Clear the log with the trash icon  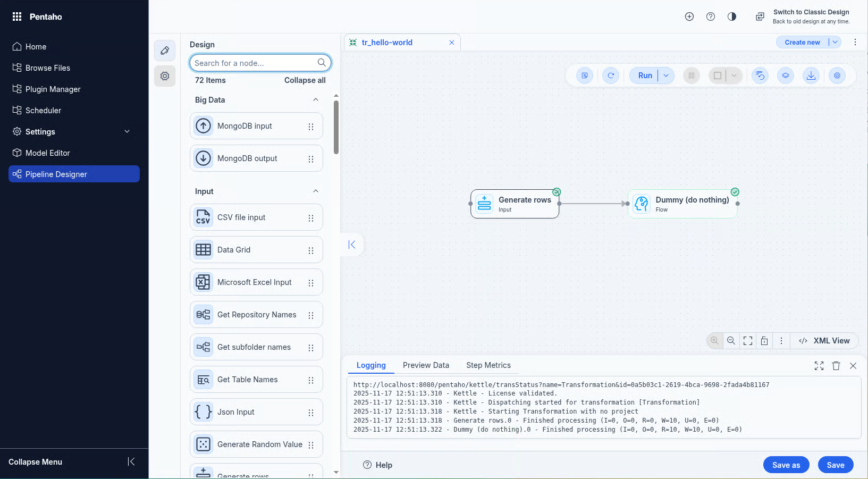(x=836, y=366)
